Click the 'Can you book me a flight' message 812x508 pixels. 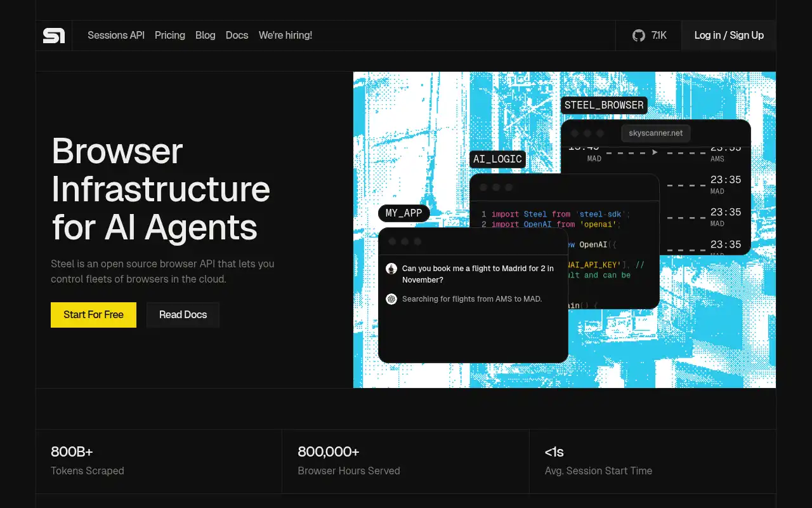478,274
